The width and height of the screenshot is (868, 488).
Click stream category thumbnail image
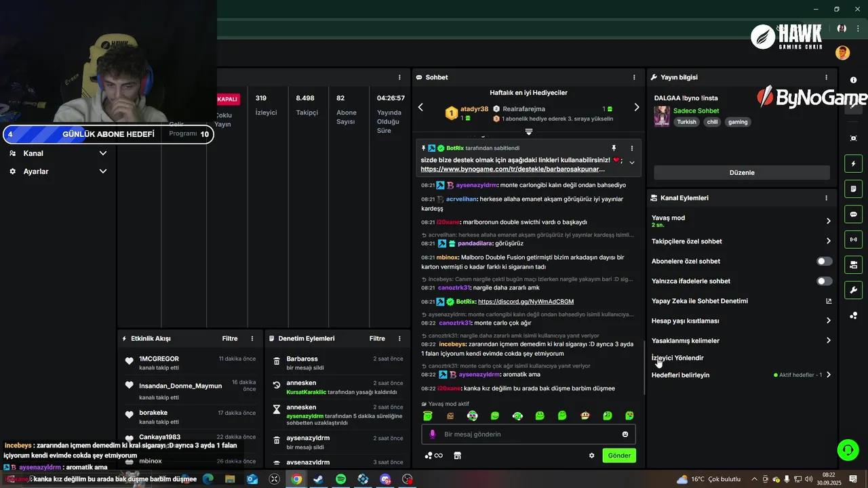point(662,116)
